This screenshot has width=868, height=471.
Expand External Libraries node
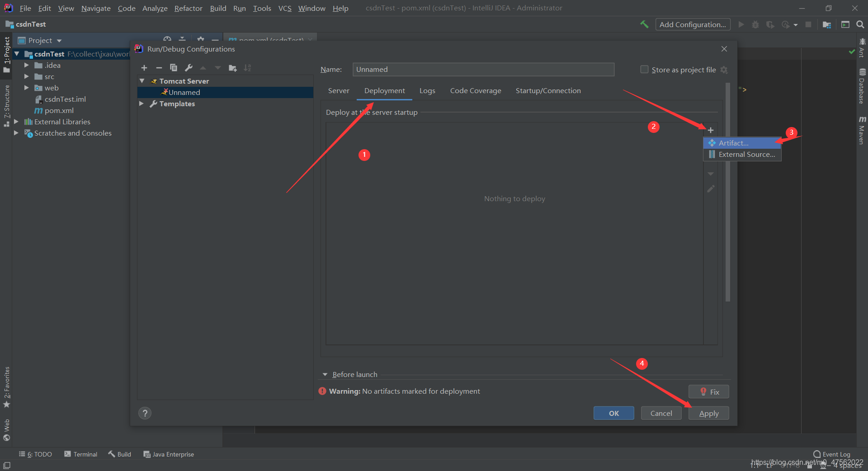tap(16, 122)
